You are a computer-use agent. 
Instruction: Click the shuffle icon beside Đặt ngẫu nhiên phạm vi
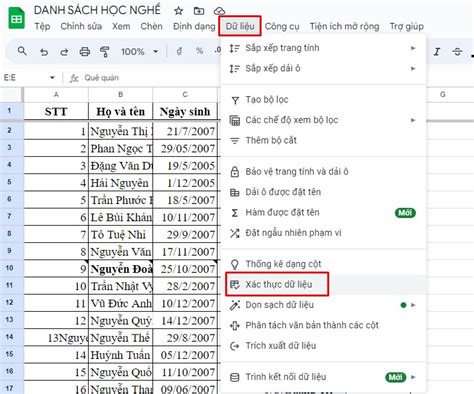(x=235, y=233)
